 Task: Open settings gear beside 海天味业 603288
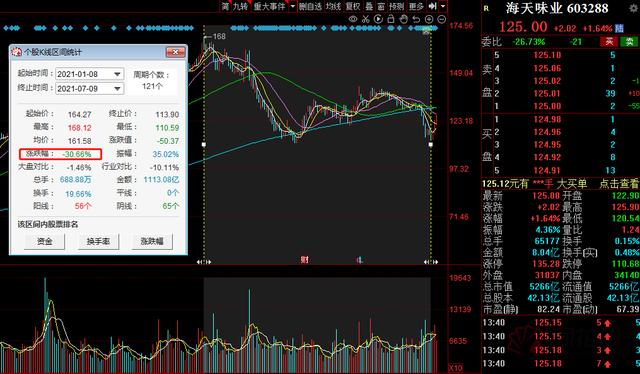coord(634,8)
